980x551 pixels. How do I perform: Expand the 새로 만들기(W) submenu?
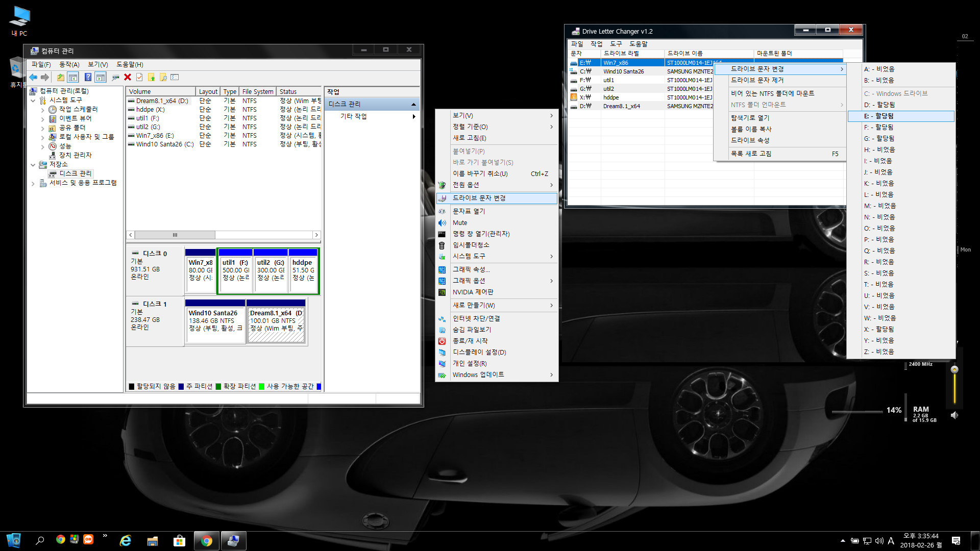(x=497, y=305)
